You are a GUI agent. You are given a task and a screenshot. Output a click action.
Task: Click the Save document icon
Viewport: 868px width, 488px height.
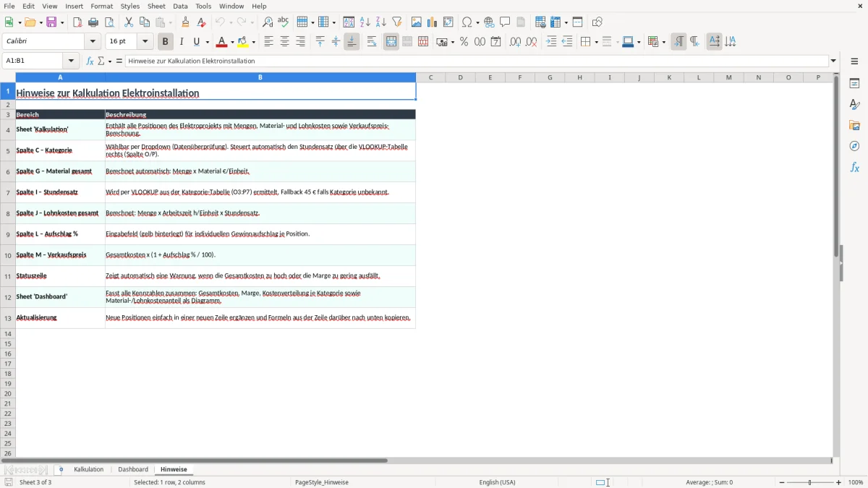click(x=51, y=22)
